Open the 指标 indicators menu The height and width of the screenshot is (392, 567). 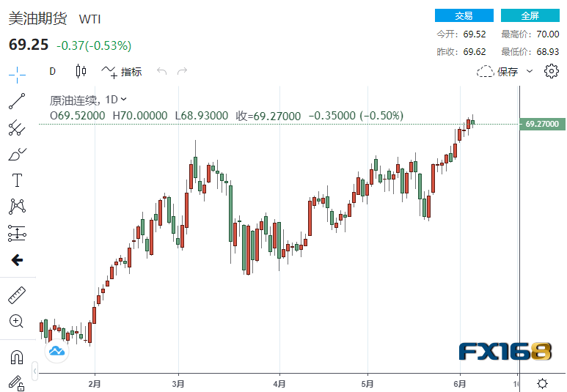(122, 71)
